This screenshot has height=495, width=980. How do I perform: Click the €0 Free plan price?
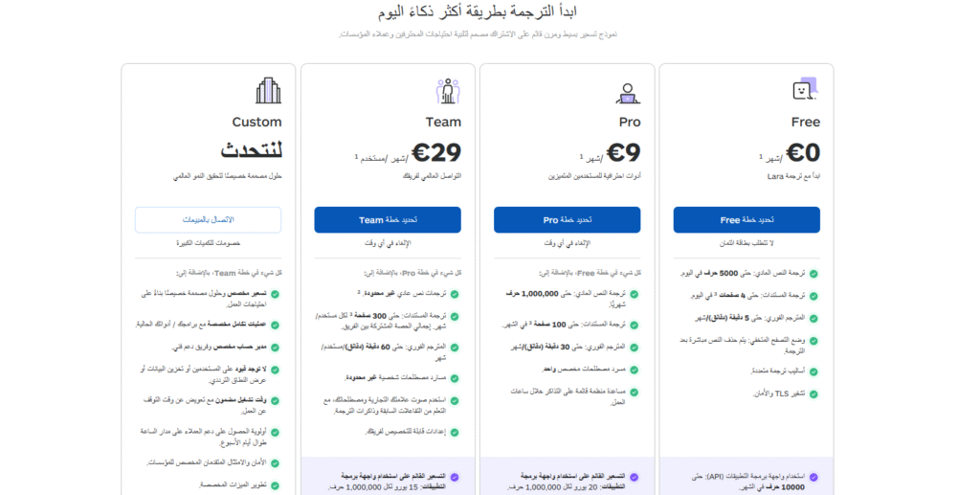point(803,152)
